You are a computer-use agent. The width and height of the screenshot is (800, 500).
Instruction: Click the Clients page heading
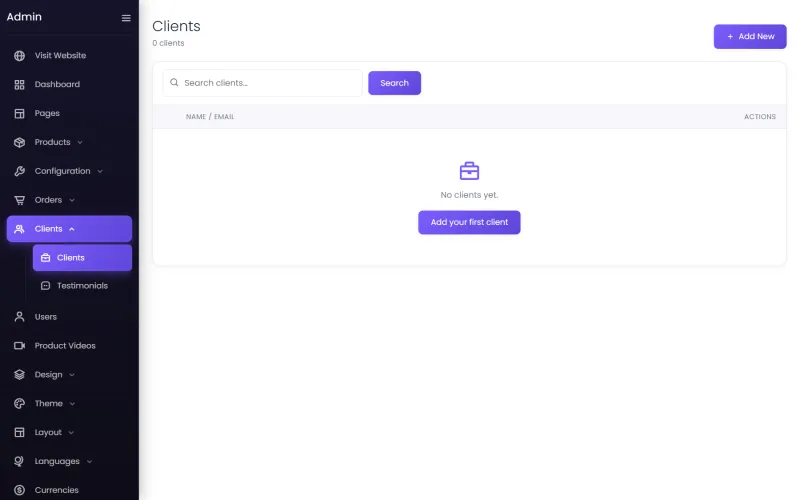pos(177,26)
